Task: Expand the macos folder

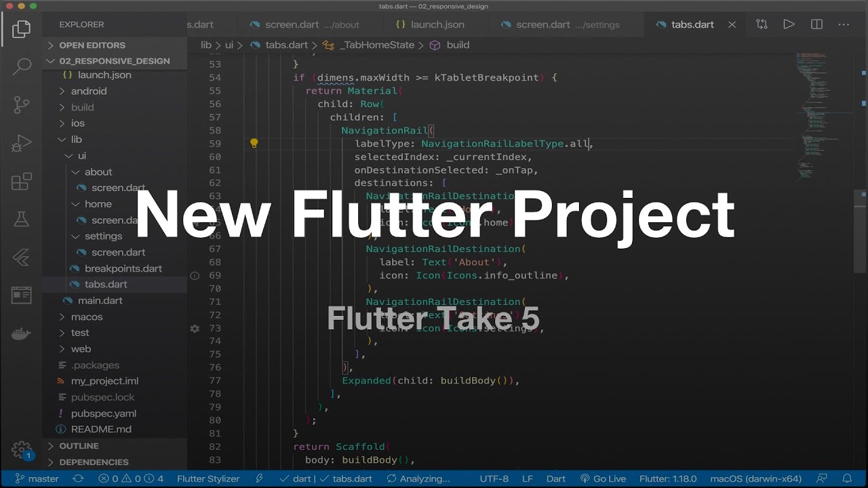Action: point(87,317)
